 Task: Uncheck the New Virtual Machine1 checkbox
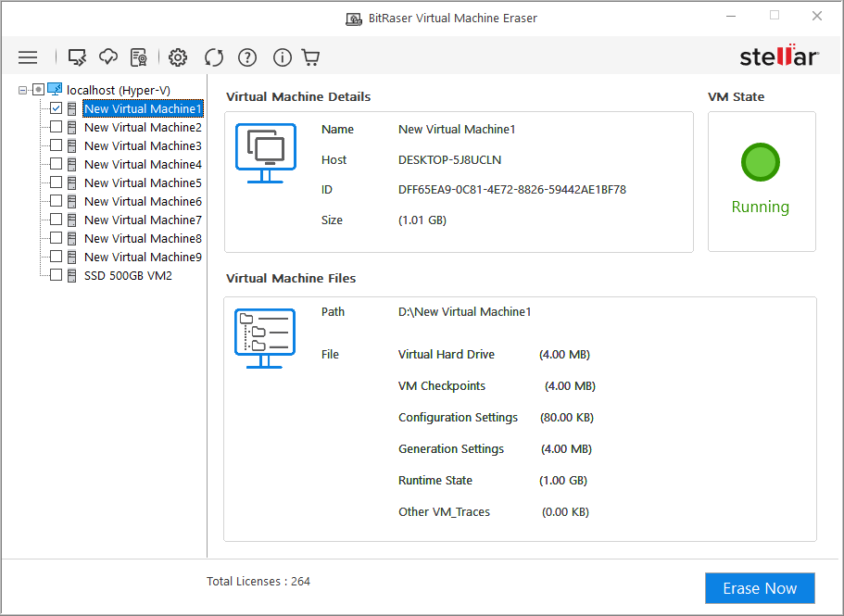pyautogui.click(x=56, y=108)
